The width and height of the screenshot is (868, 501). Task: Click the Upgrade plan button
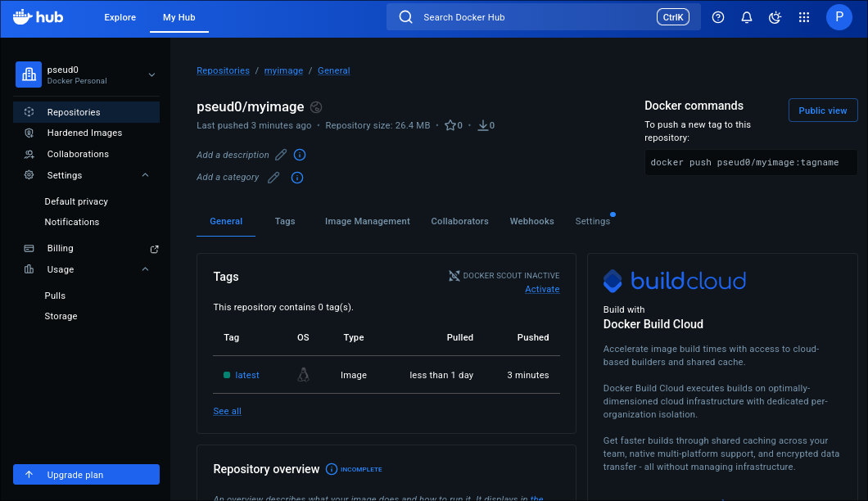point(86,475)
